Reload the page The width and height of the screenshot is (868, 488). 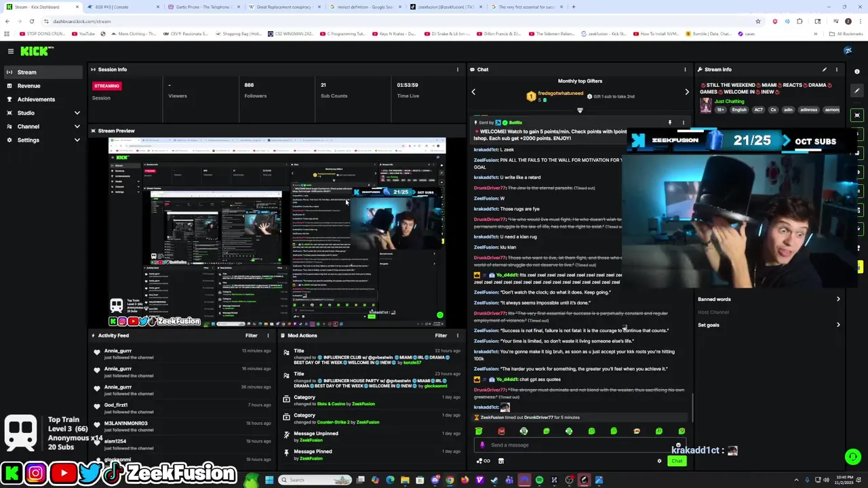31,21
